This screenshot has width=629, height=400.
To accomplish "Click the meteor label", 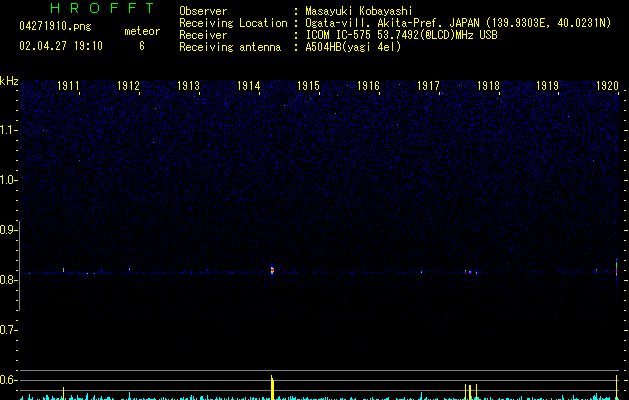I will [x=142, y=31].
